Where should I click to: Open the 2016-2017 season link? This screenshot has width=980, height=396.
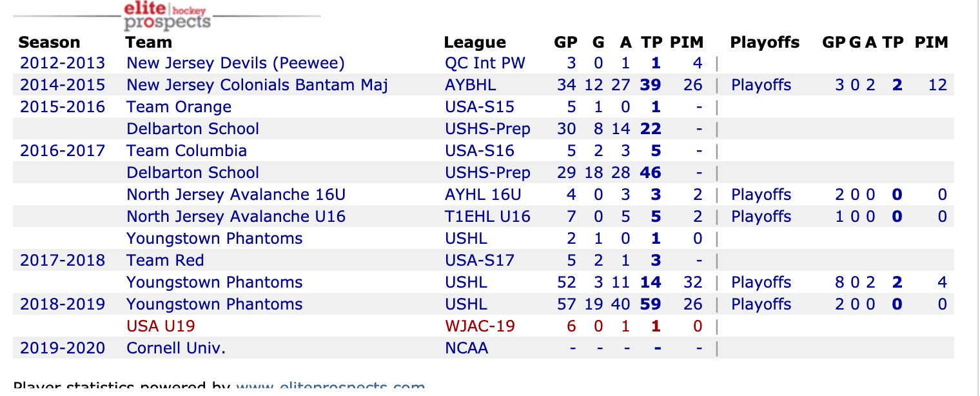62,151
